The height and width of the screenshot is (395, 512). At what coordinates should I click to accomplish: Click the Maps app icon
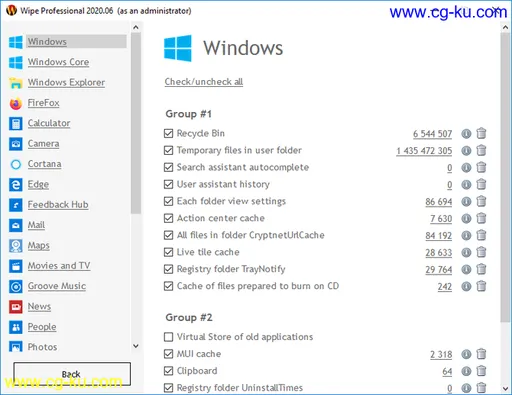[x=16, y=246]
